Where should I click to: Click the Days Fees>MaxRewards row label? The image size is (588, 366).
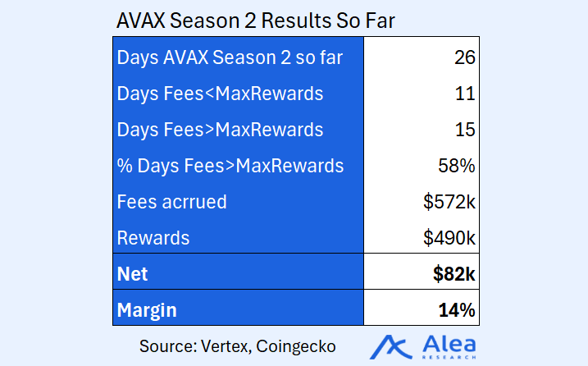point(220,130)
